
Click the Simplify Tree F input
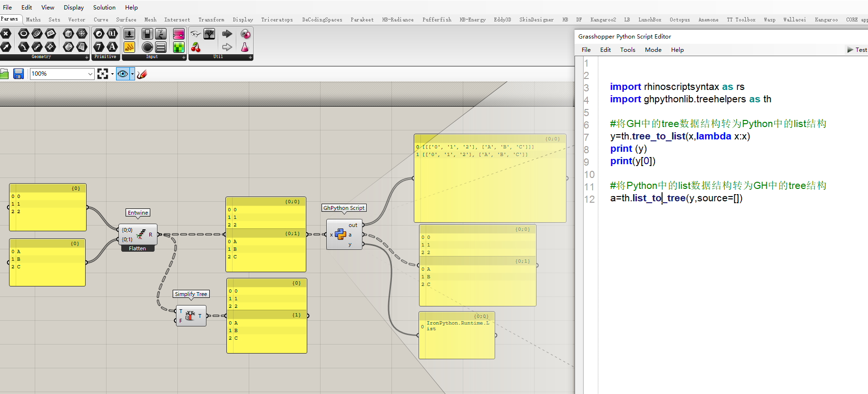click(181, 321)
